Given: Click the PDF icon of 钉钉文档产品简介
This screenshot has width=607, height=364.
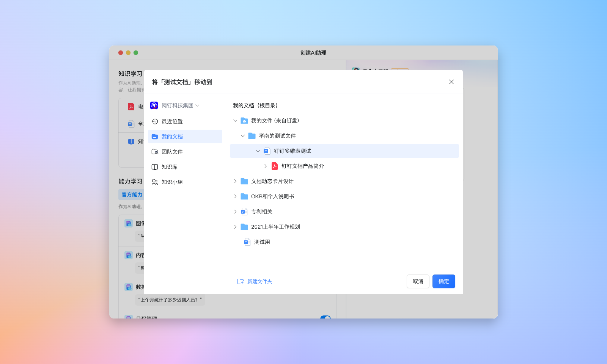Looking at the screenshot, I should click(275, 166).
